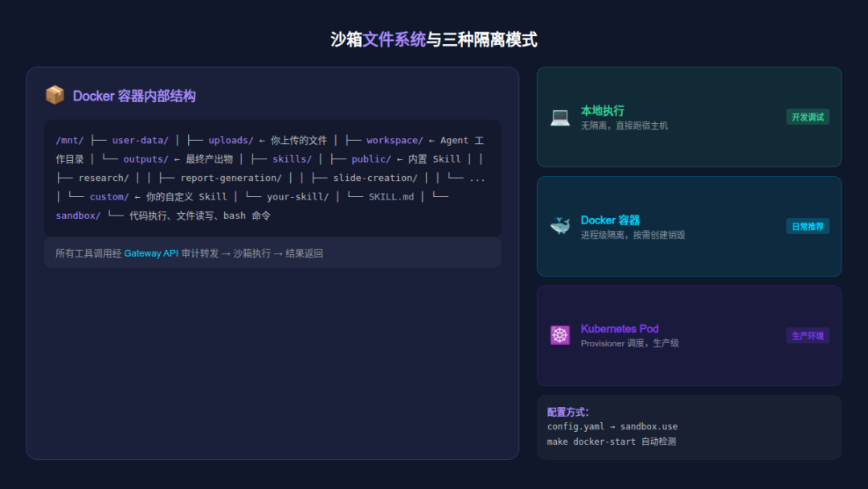
Task: Select the workspace/ directory label
Action: click(394, 139)
